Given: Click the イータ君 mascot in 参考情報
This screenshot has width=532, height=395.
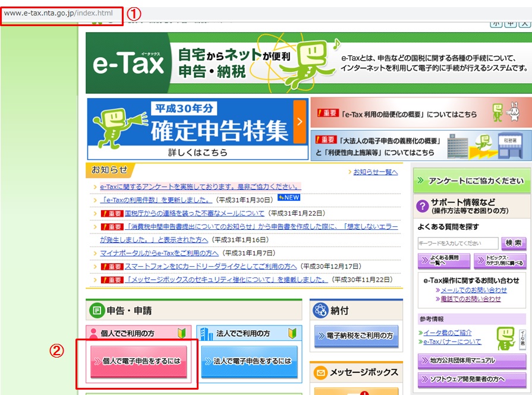Looking at the screenshot, I should click(x=506, y=338).
